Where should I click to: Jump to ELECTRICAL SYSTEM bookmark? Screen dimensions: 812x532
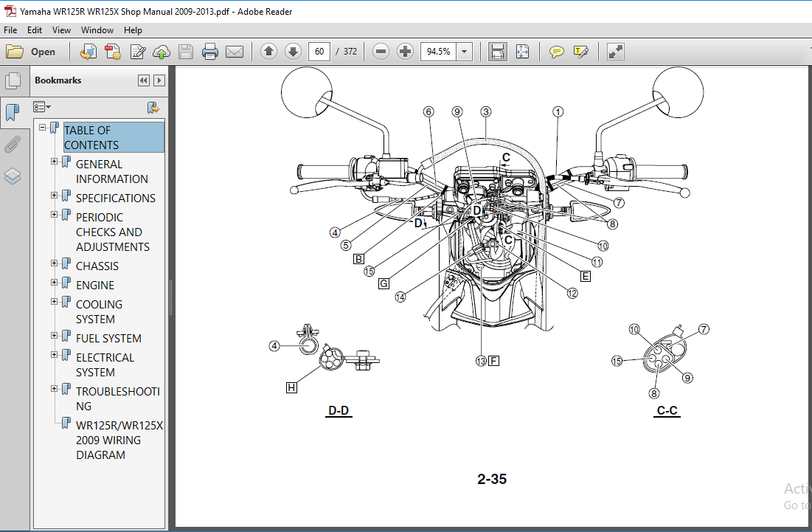click(x=105, y=365)
